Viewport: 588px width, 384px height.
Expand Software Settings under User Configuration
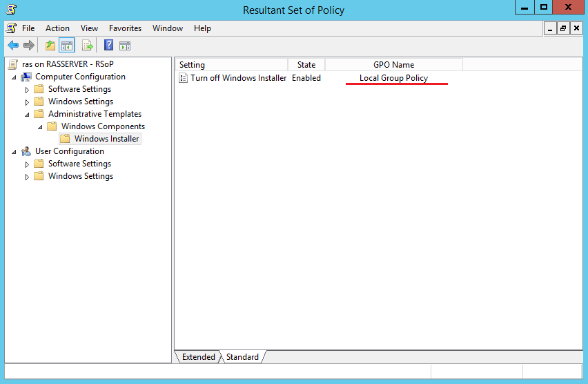click(27, 164)
